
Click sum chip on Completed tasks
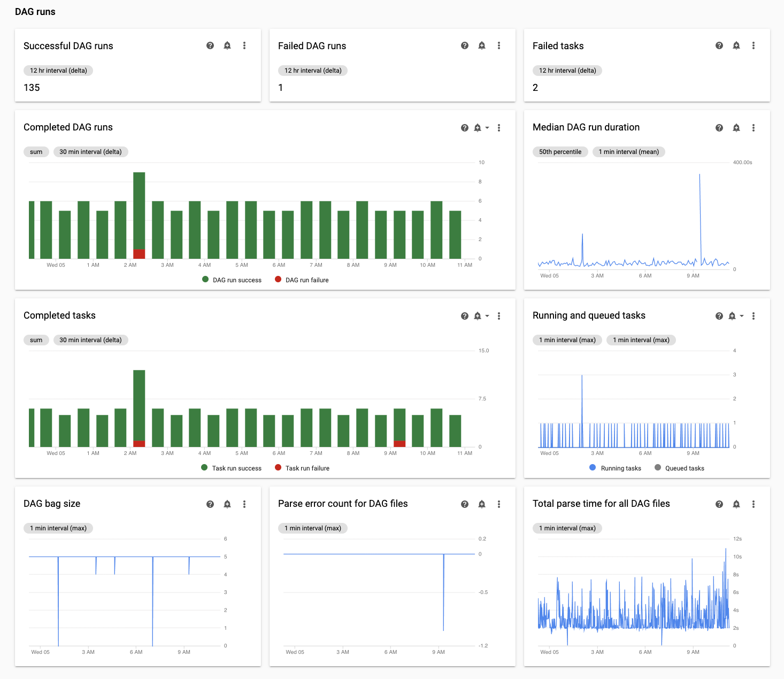tap(36, 340)
